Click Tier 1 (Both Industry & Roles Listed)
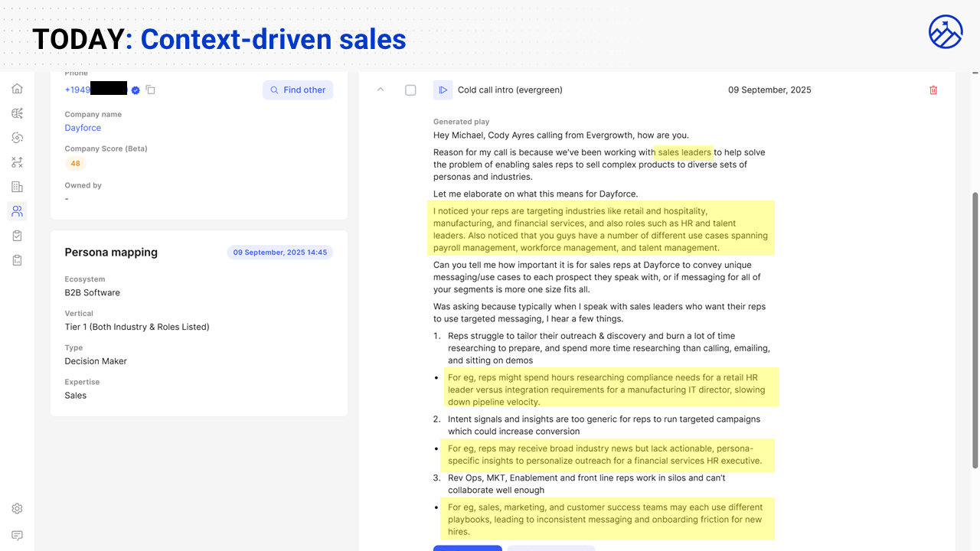980x551 pixels. pyautogui.click(x=137, y=327)
